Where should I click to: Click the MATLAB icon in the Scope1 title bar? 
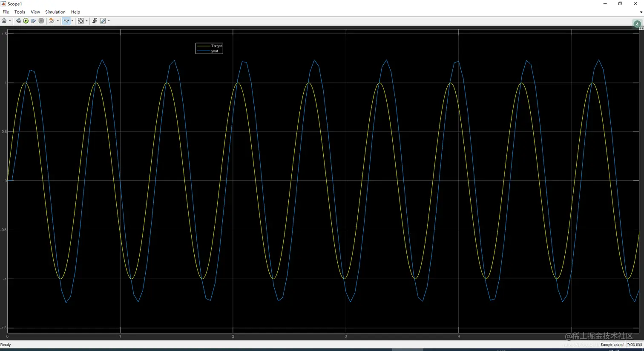(3, 3)
